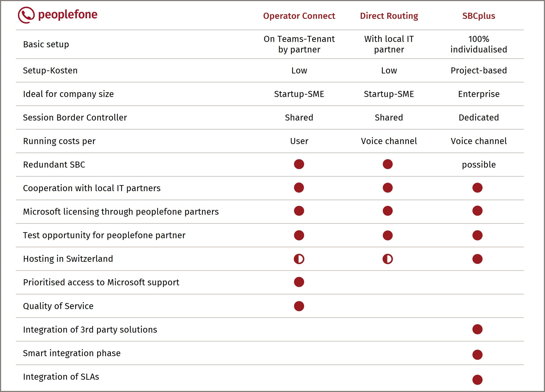545x392 pixels.
Task: Click Operator Connect half-filled Hosting in Switzerland icon
Action: (299, 259)
